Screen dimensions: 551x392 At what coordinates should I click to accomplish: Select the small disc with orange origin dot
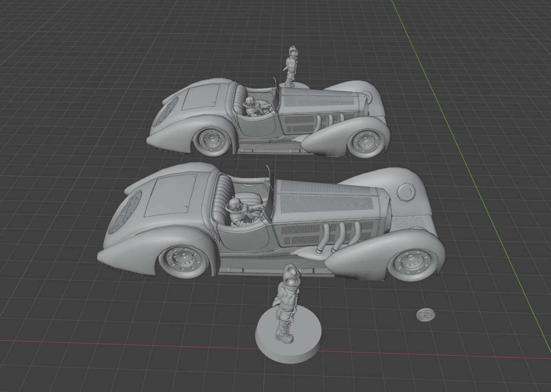click(x=425, y=315)
